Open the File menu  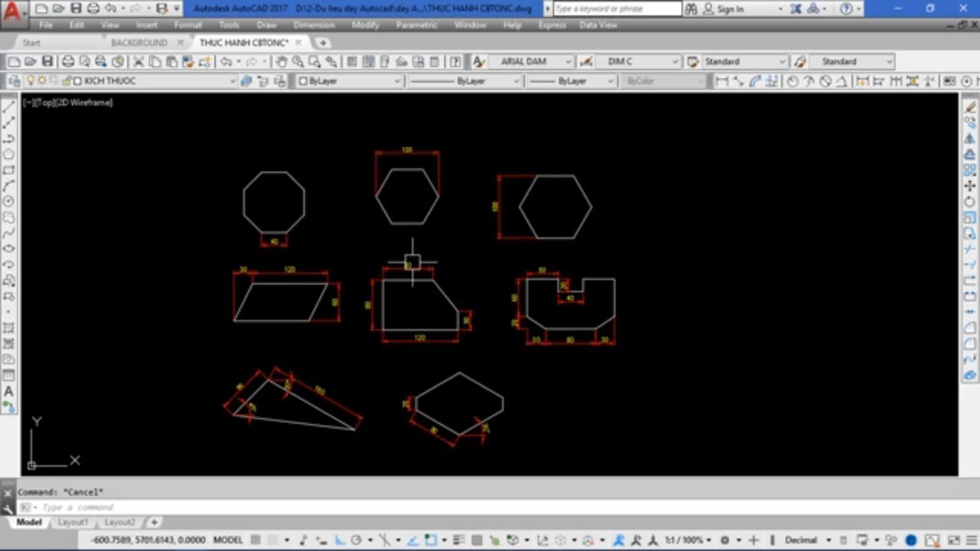coord(46,24)
